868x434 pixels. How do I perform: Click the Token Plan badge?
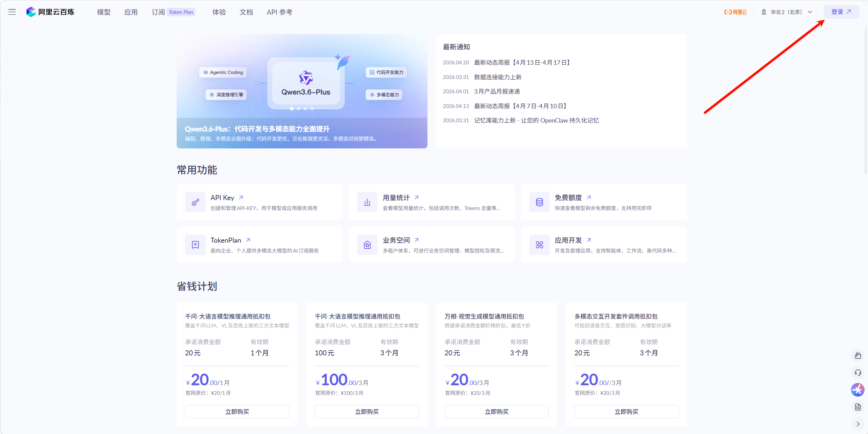tap(181, 12)
